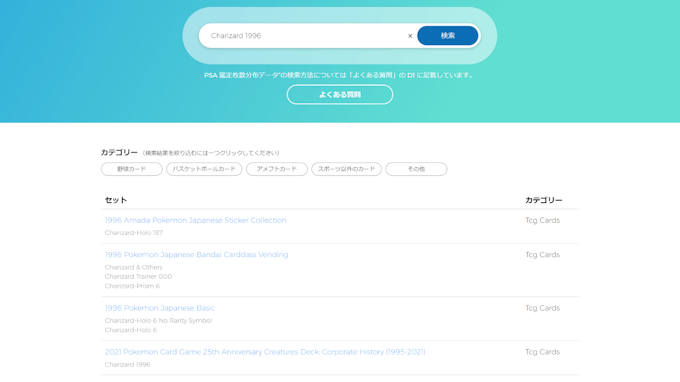Open 1996 Pokemon Japanese Bandai Carddass Vending set

[196, 255]
